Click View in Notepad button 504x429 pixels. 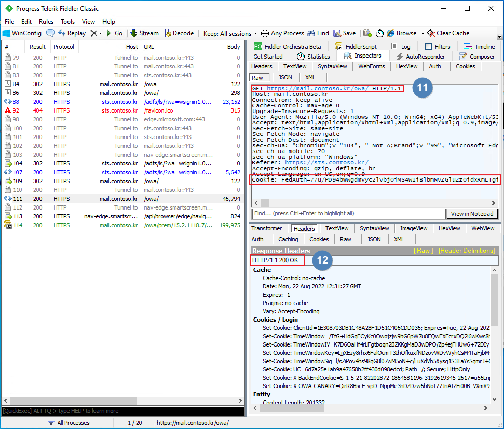[472, 214]
